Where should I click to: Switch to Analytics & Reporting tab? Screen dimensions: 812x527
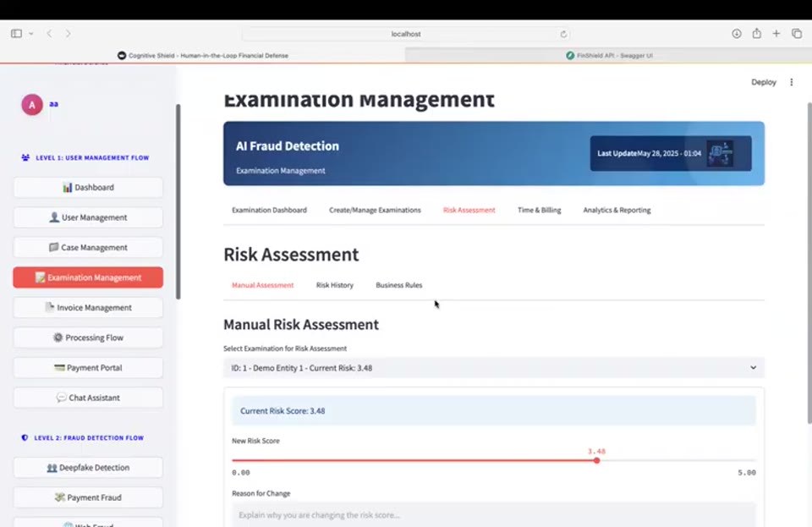click(x=617, y=210)
